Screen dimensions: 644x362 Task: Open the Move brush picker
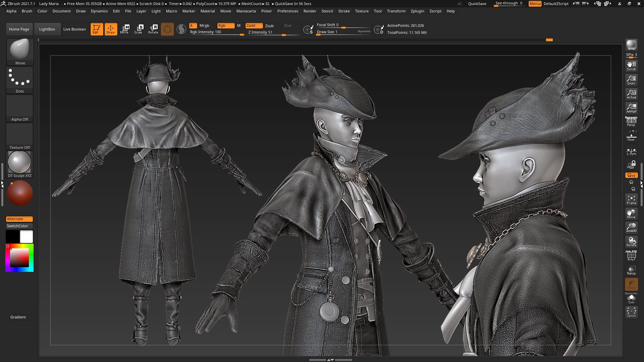[x=20, y=52]
